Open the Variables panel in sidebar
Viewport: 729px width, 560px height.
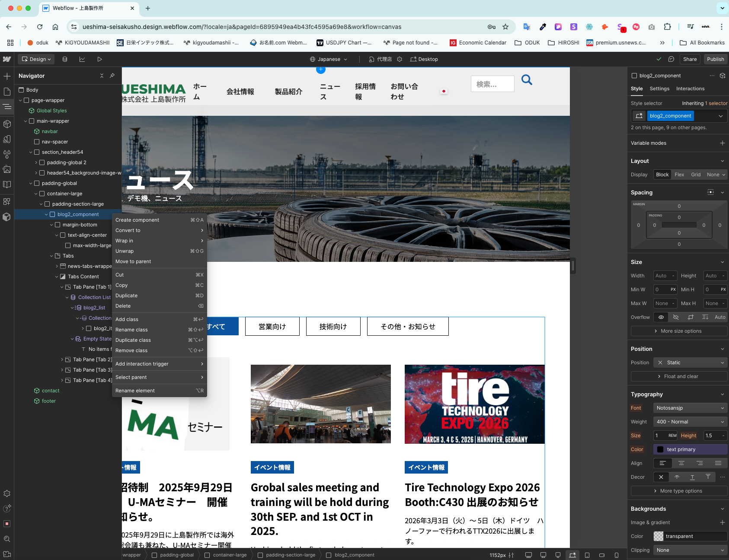click(x=7, y=139)
